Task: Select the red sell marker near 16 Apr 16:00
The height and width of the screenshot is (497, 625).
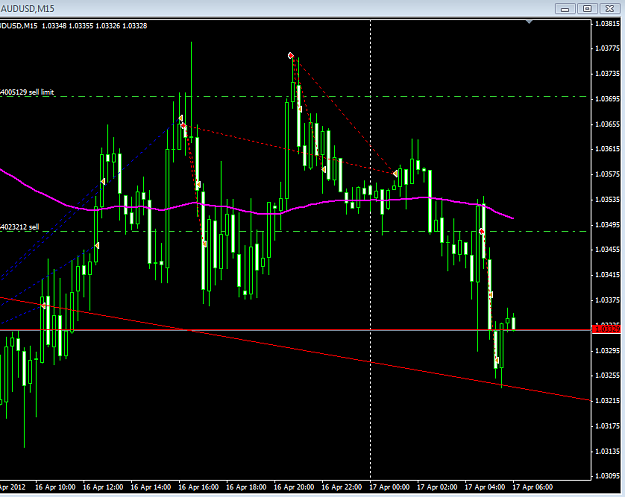Action: (x=183, y=126)
